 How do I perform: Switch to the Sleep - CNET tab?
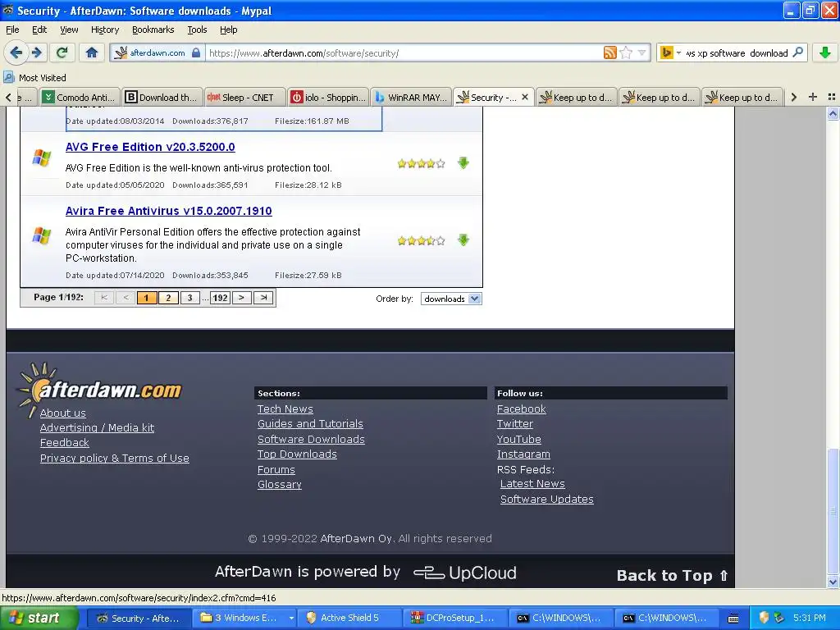(244, 97)
